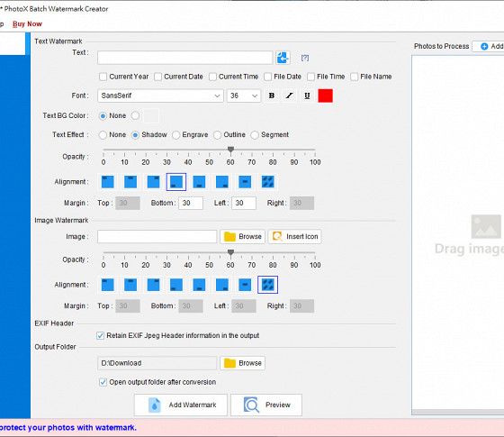Screen dimensions: 504x437
Task: Open the Buy Now menu
Action: pyautogui.click(x=27, y=23)
